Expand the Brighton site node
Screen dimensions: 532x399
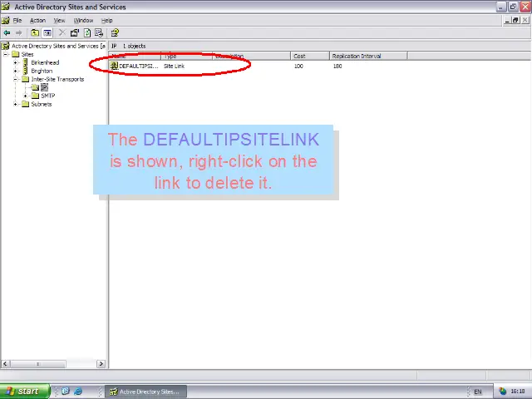15,71
